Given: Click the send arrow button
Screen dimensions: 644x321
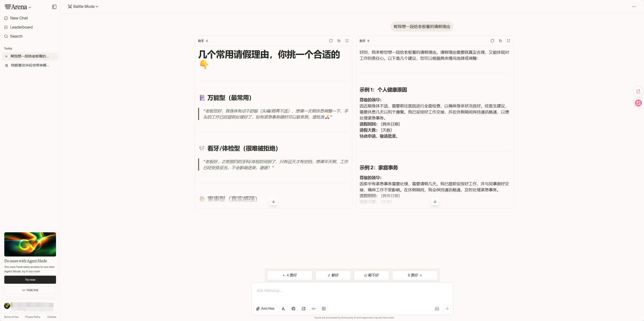Looking at the screenshot, I should pos(447,309).
